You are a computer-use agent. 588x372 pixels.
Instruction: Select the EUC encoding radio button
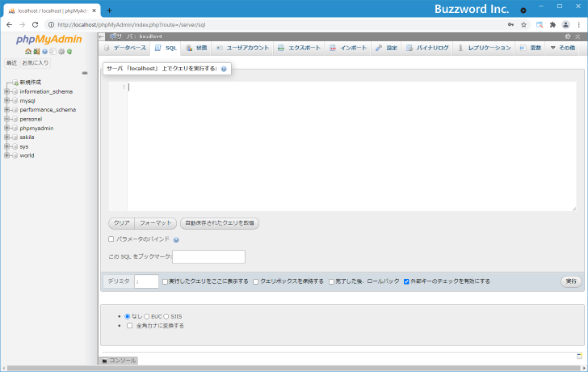click(x=147, y=316)
